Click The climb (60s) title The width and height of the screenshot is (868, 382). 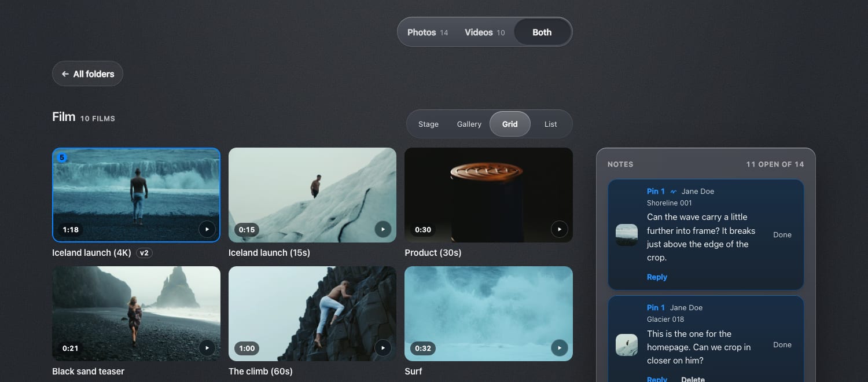(260, 372)
